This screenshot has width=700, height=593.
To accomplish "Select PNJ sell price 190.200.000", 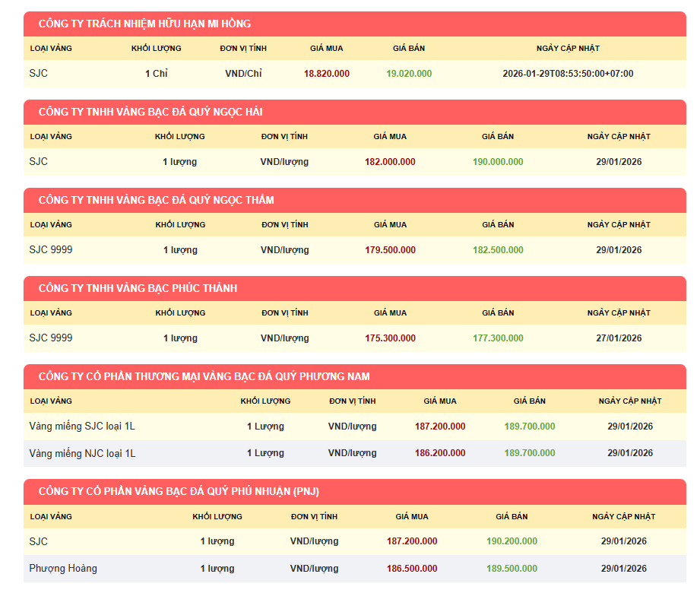I will pos(512,541).
